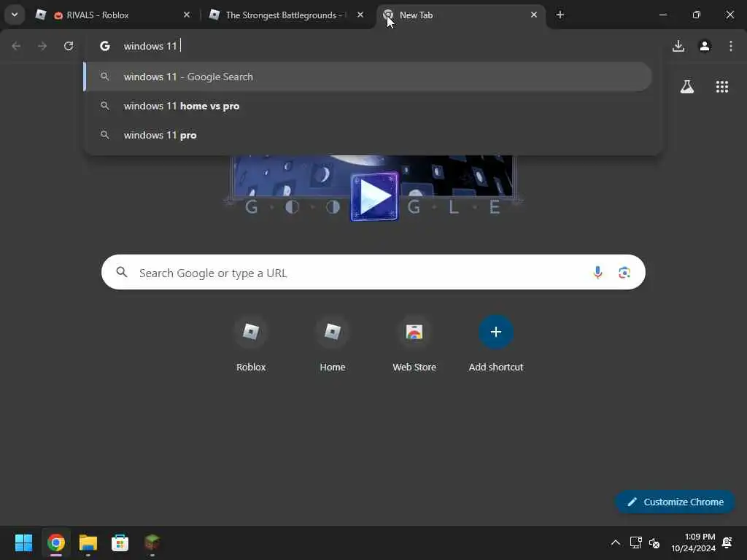Click the browser back arrow
Viewport: 747px width, 560px height.
[x=16, y=46]
